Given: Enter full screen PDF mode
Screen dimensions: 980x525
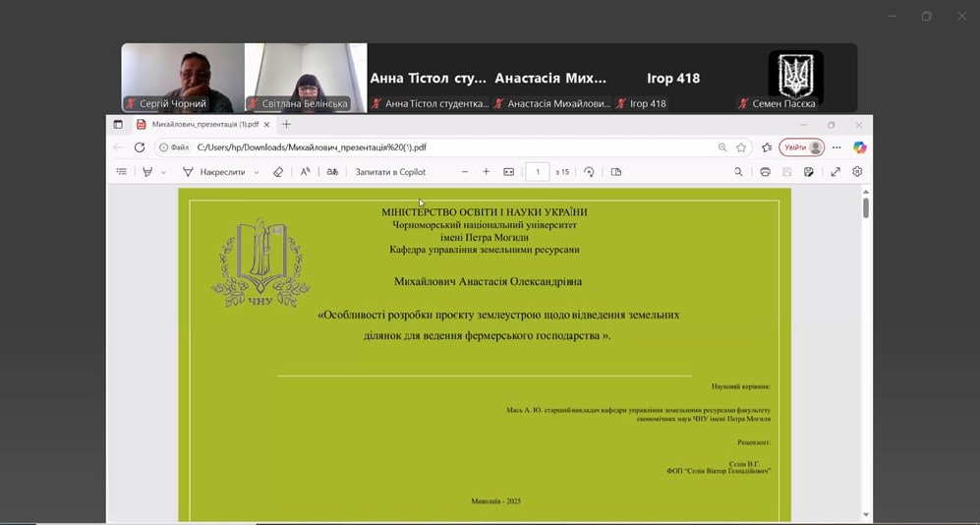Looking at the screenshot, I should pyautogui.click(x=835, y=172).
